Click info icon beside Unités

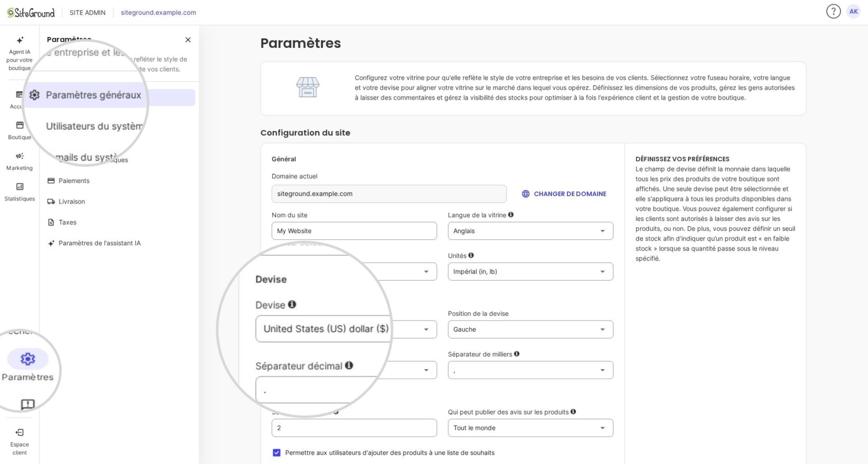click(x=471, y=255)
